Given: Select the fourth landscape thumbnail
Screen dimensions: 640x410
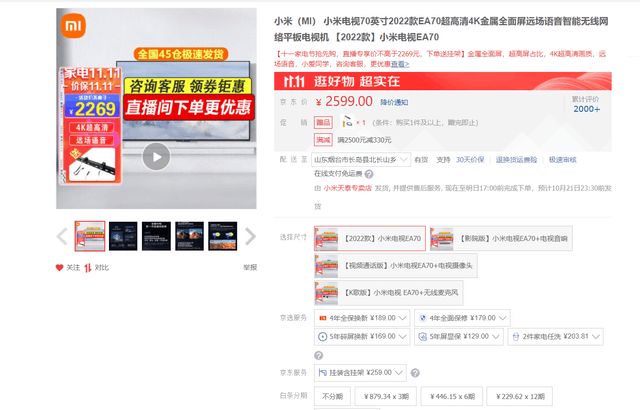Looking at the screenshot, I should coord(189,236).
